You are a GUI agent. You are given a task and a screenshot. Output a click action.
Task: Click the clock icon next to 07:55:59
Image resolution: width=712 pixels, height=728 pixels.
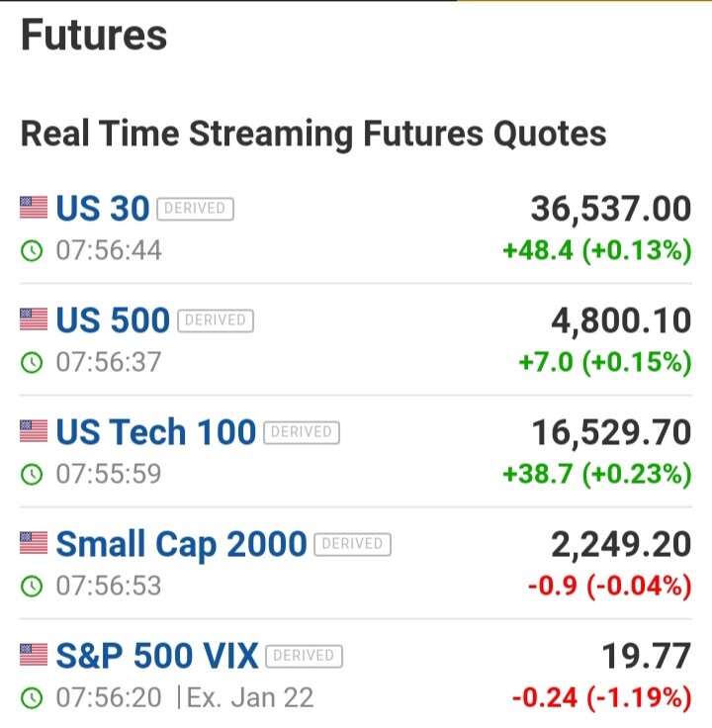[32, 474]
